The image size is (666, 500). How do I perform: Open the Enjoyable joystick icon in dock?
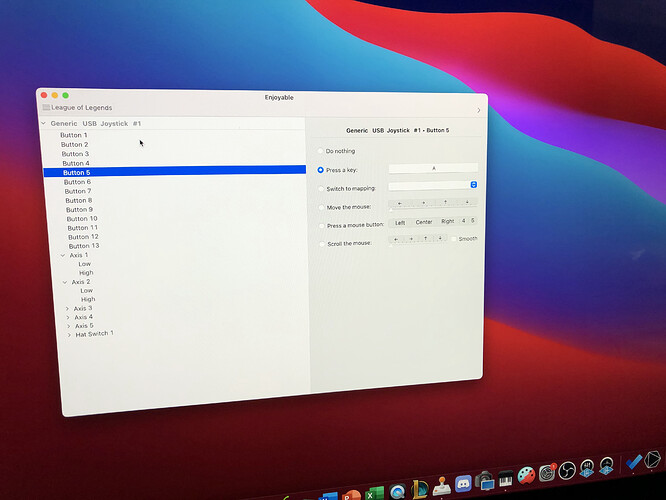click(x=442, y=486)
